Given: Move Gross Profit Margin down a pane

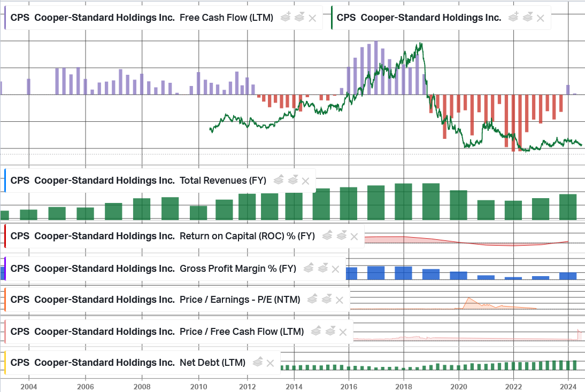Looking at the screenshot, I should [323, 268].
